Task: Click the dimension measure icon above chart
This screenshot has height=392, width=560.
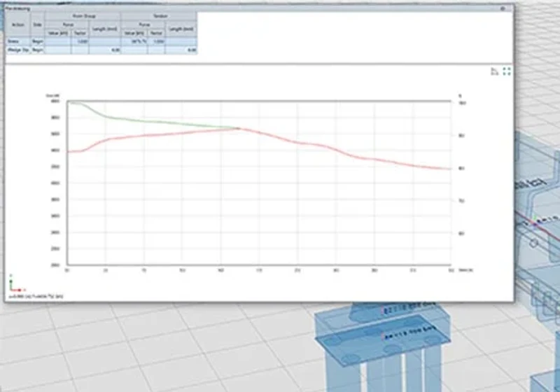Action: pos(494,71)
